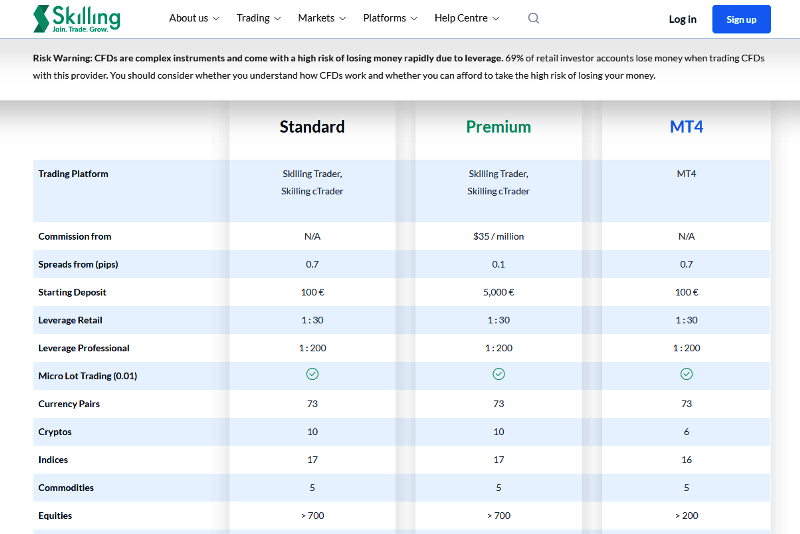Click the MT4 cryptos value 6
The width and height of the screenshot is (800, 534).
coord(686,432)
